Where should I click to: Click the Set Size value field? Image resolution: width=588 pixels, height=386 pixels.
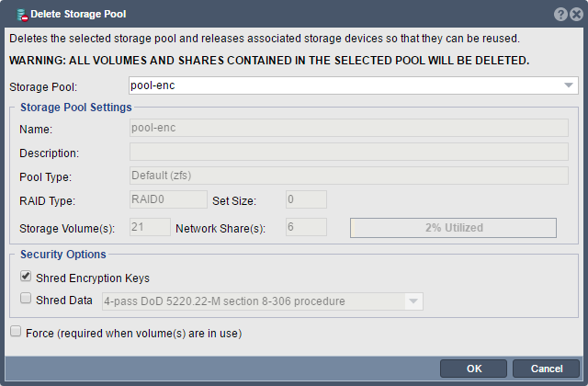306,199
